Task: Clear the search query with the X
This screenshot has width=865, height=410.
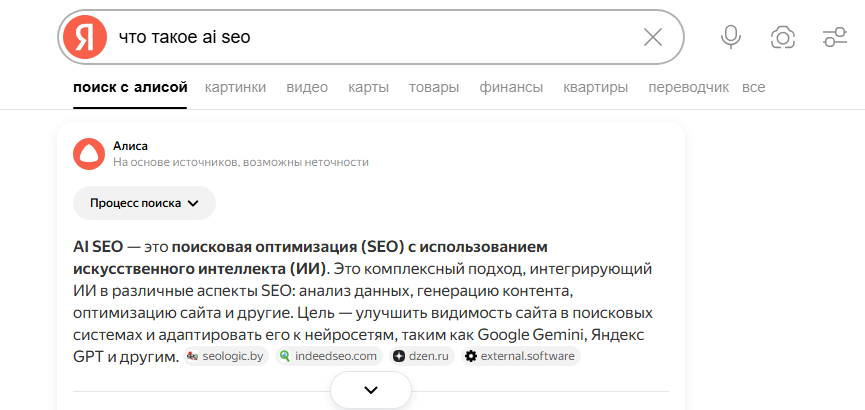Action: pyautogui.click(x=653, y=38)
